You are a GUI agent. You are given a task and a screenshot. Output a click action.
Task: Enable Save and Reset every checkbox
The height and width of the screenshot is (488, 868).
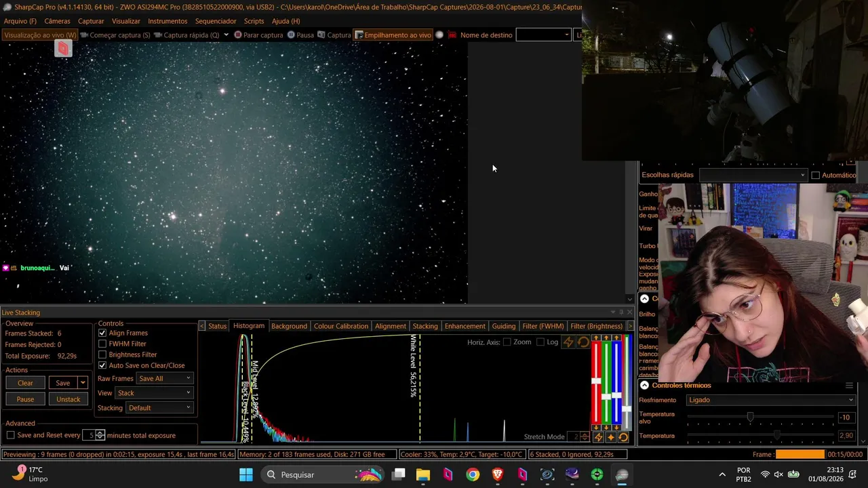(10, 435)
